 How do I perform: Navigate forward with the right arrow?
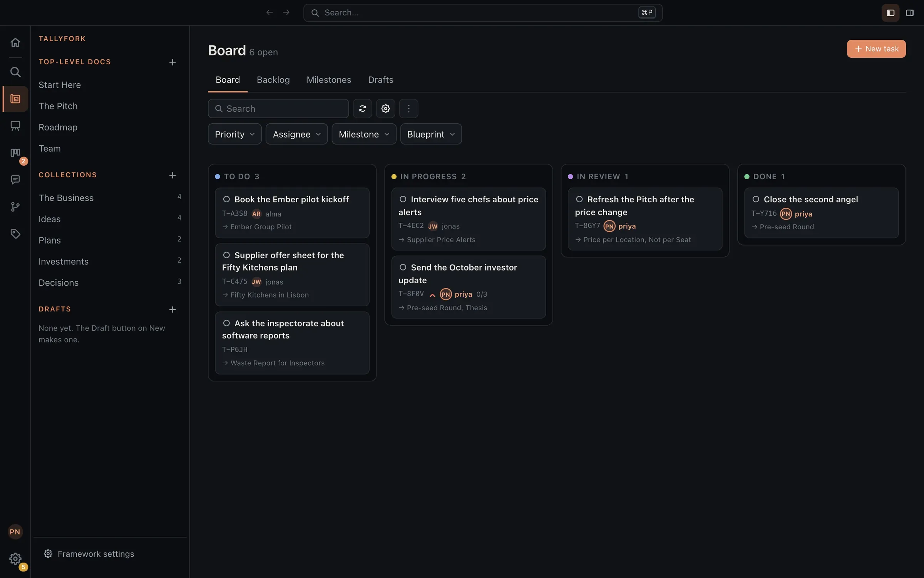286,12
